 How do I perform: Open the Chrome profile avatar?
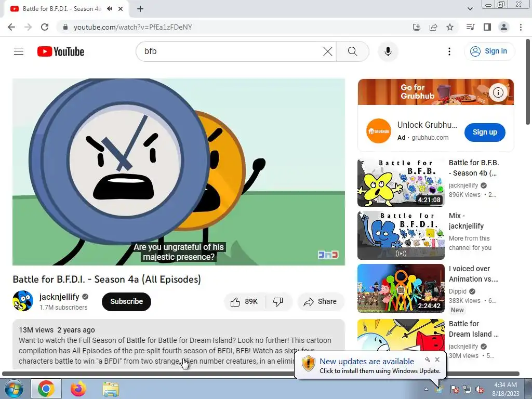click(504, 27)
